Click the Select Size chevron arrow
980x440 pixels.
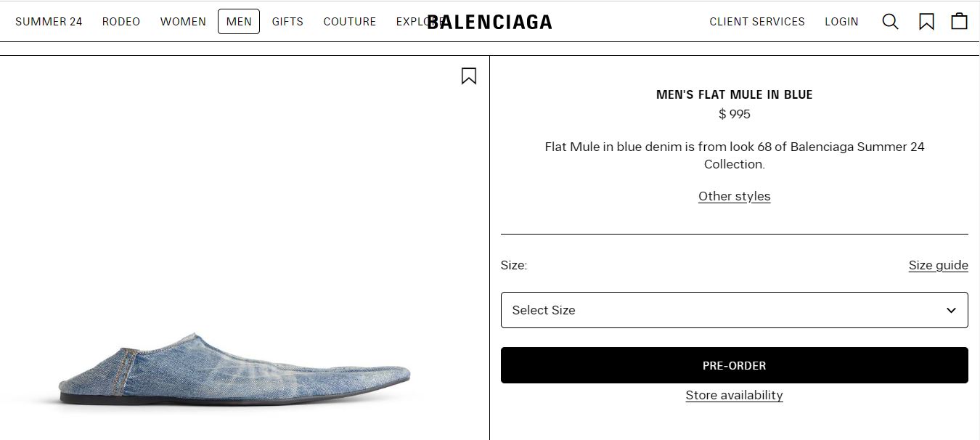(x=951, y=310)
